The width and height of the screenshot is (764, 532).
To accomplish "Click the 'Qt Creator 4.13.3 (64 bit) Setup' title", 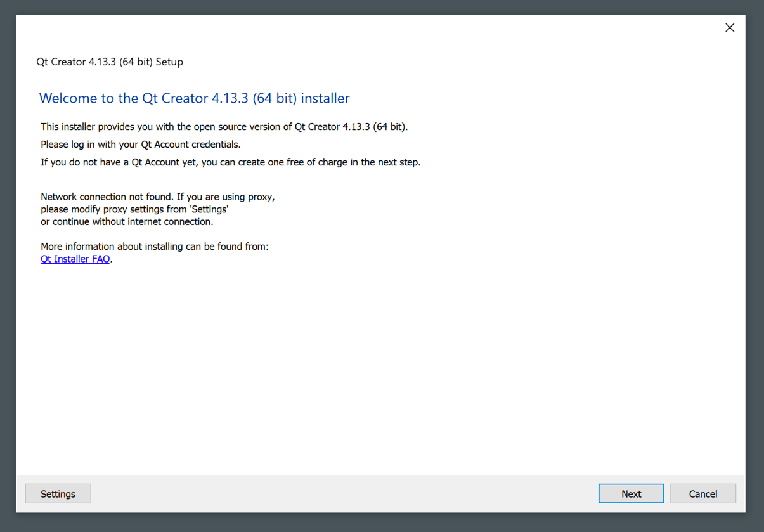I will click(x=110, y=62).
